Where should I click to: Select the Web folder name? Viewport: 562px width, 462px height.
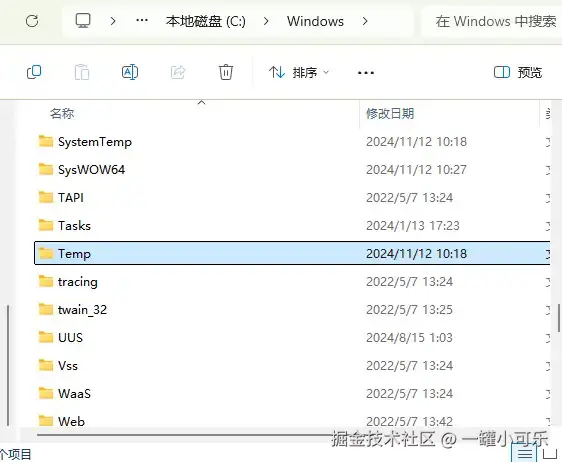(71, 421)
